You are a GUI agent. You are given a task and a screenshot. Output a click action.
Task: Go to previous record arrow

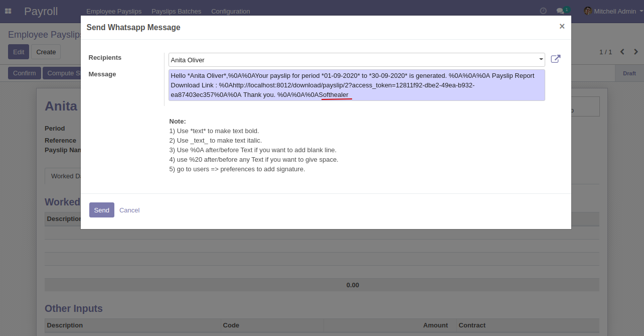(622, 52)
